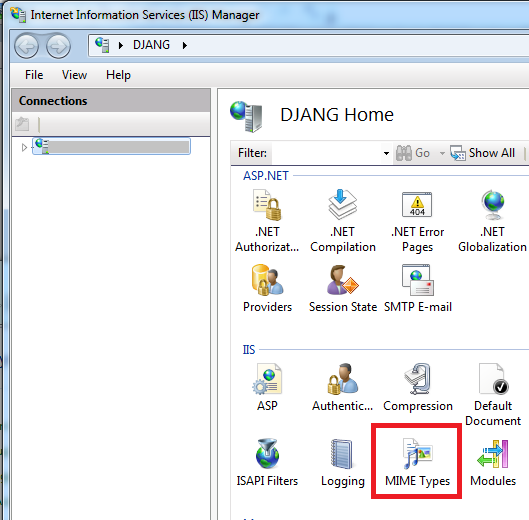This screenshot has height=520, width=529.
Task: Click the DJANG Home server icon
Action: click(246, 116)
